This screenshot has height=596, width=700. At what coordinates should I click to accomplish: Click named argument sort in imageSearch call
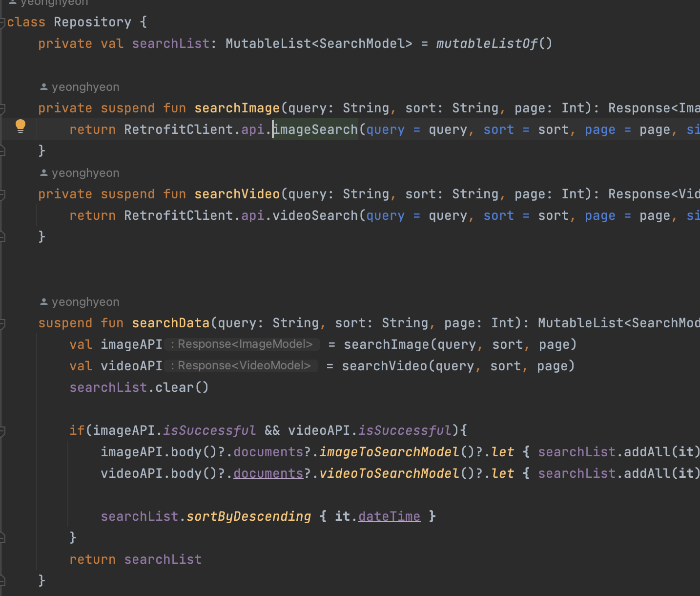(x=499, y=129)
